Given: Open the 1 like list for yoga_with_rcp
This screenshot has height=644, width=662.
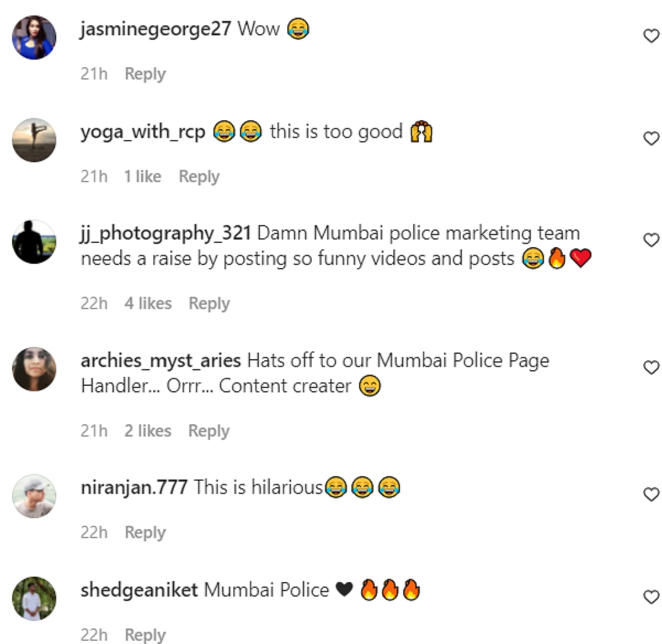Looking at the screenshot, I should [143, 176].
